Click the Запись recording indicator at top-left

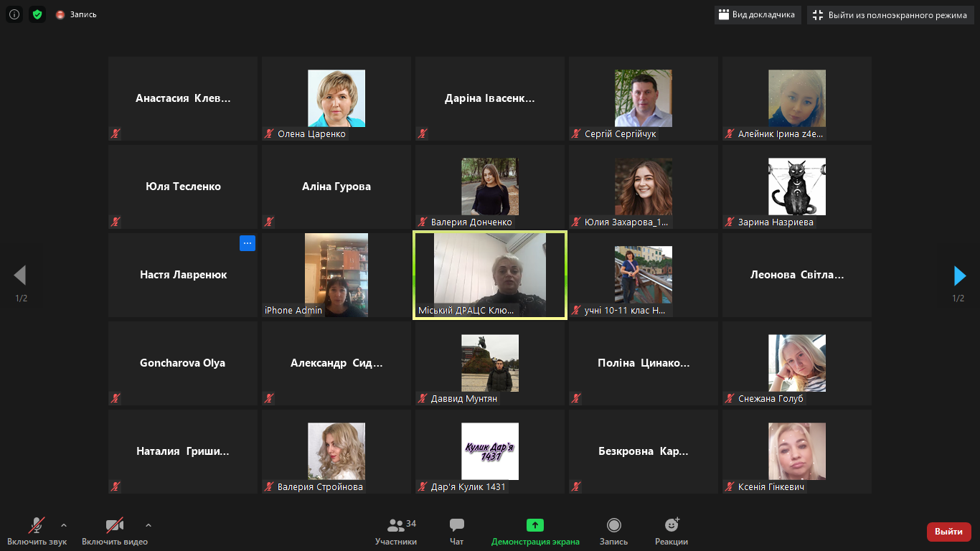[76, 14]
